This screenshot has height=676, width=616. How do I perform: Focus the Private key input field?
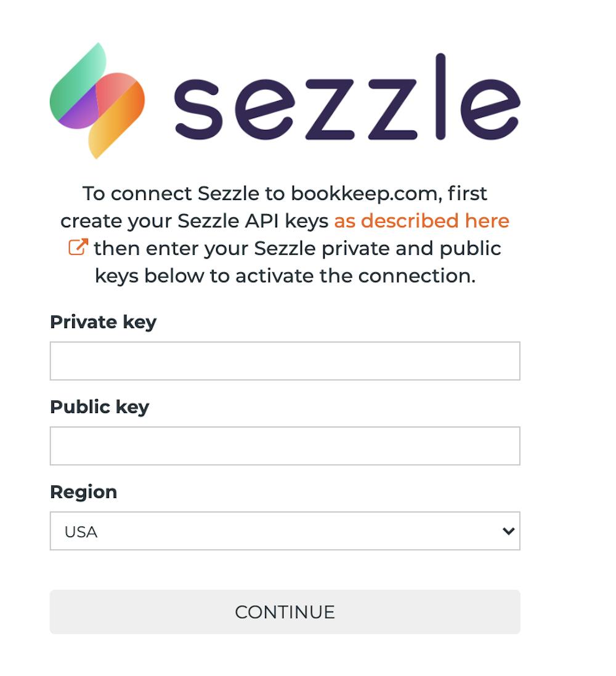(x=285, y=361)
